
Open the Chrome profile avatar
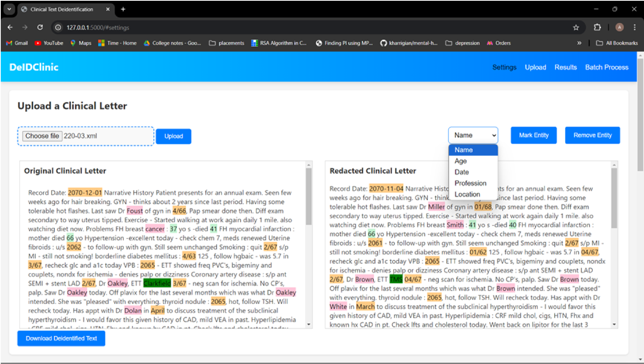tap(619, 27)
